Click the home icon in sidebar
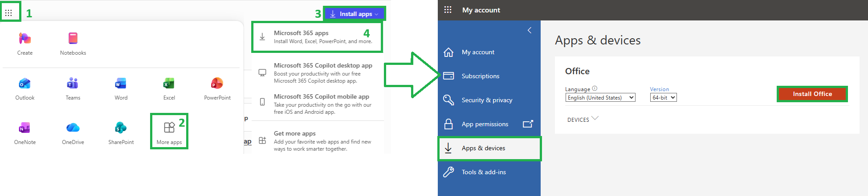Screen dimensions: 868x196 [x=448, y=52]
